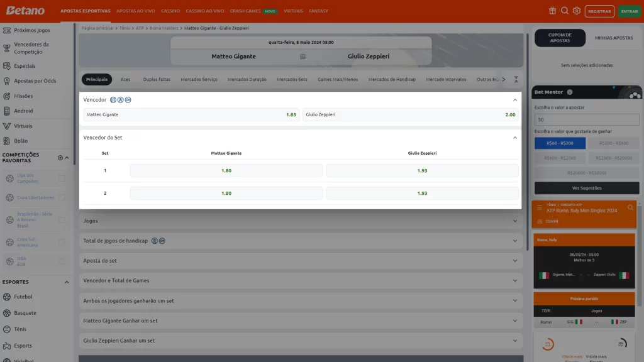Expand the Jogos market section

(514, 221)
